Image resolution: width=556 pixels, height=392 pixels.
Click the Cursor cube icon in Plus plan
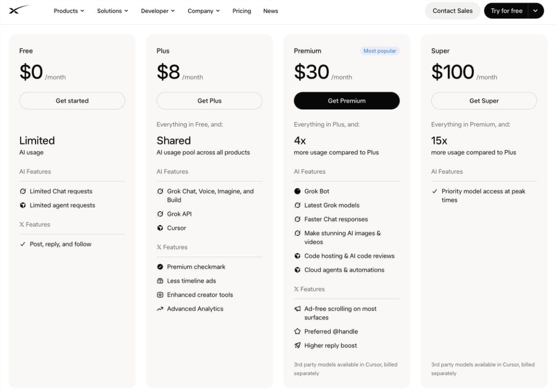160,228
